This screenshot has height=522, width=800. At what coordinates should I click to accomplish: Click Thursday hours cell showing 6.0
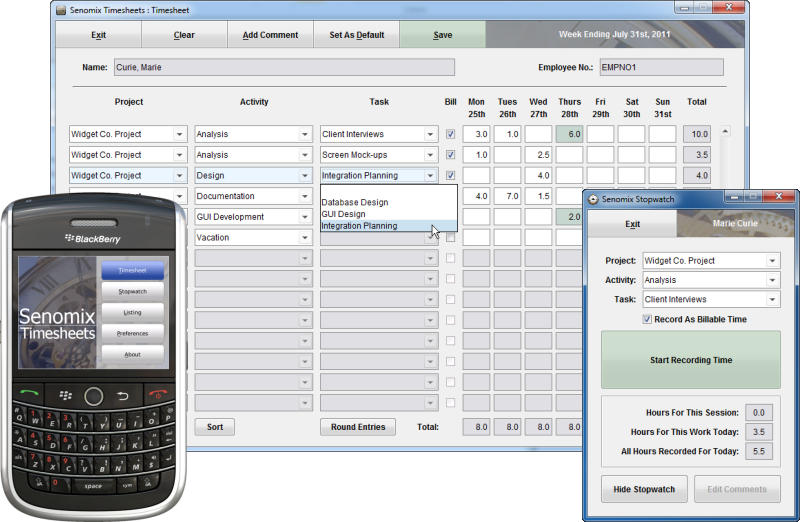pos(569,134)
